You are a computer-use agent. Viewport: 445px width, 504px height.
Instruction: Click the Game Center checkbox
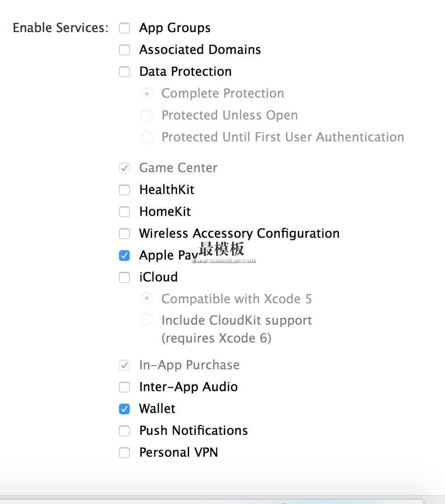click(124, 168)
